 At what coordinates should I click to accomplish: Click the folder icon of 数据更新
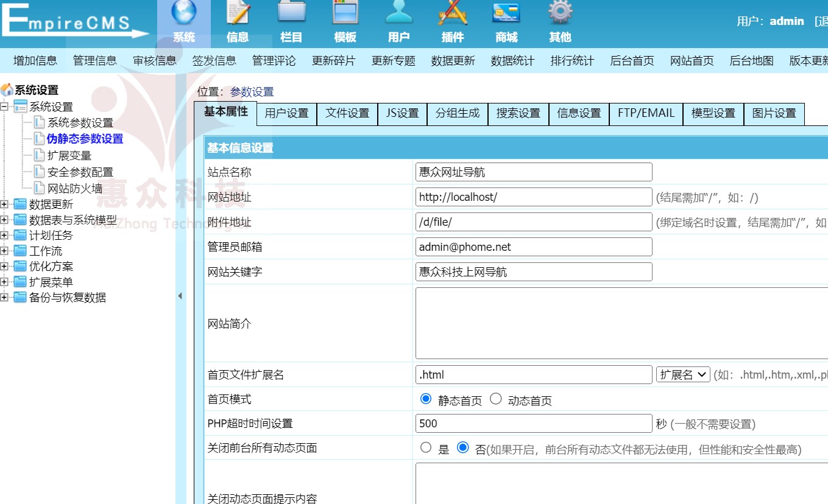(x=20, y=204)
